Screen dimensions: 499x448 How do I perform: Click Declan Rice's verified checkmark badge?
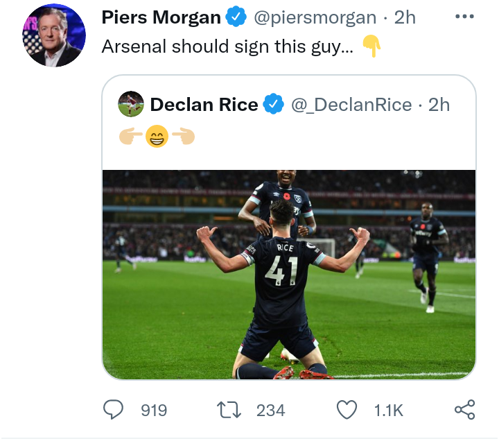[274, 105]
